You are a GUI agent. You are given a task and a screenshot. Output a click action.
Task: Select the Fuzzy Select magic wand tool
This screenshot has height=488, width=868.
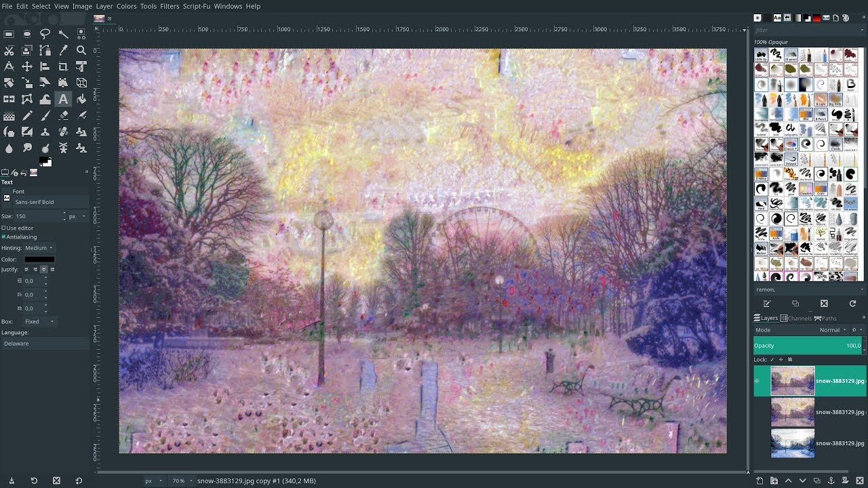tap(63, 34)
